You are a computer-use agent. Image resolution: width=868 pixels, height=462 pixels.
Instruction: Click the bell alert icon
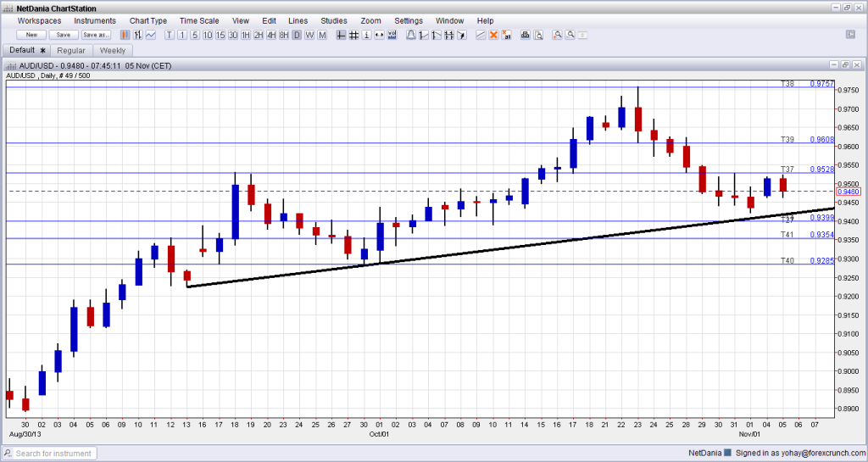[411, 35]
